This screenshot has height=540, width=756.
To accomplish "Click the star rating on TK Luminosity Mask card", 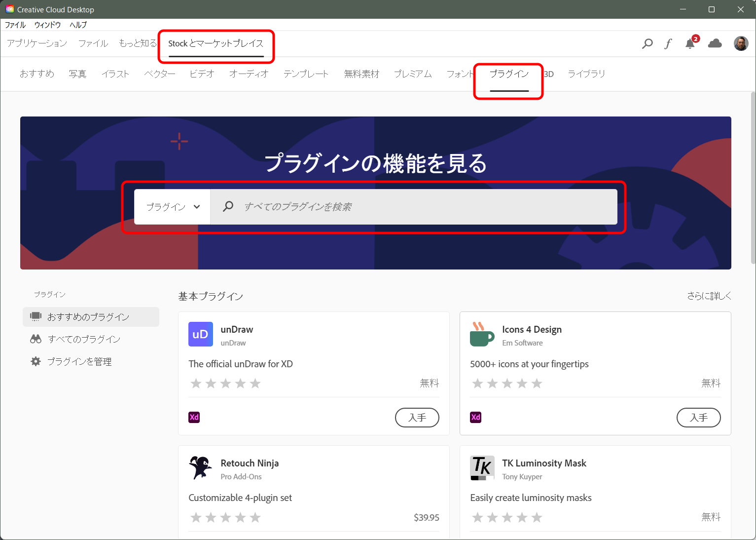I will tap(507, 517).
